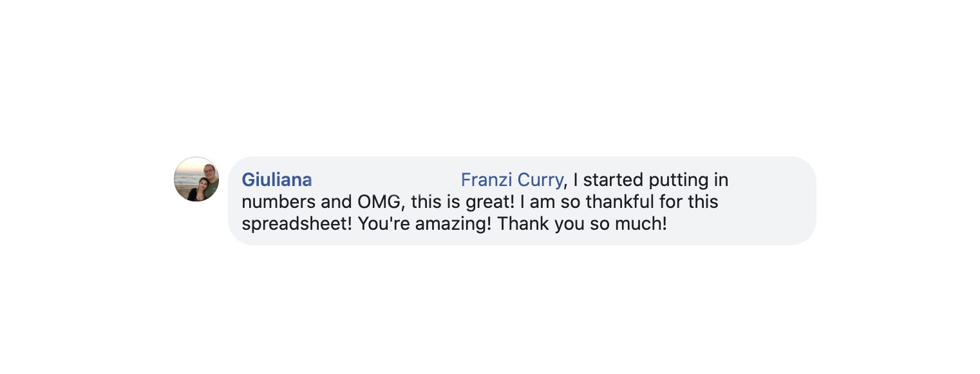Click blank gap after Giuliana's name
This screenshot has height=374, width=980.
[386, 180]
